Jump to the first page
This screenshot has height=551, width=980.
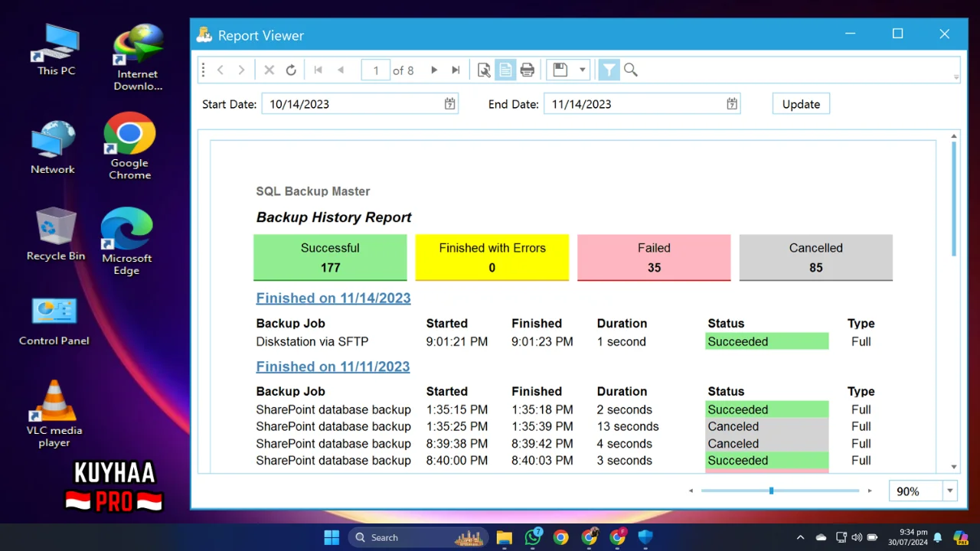point(318,70)
